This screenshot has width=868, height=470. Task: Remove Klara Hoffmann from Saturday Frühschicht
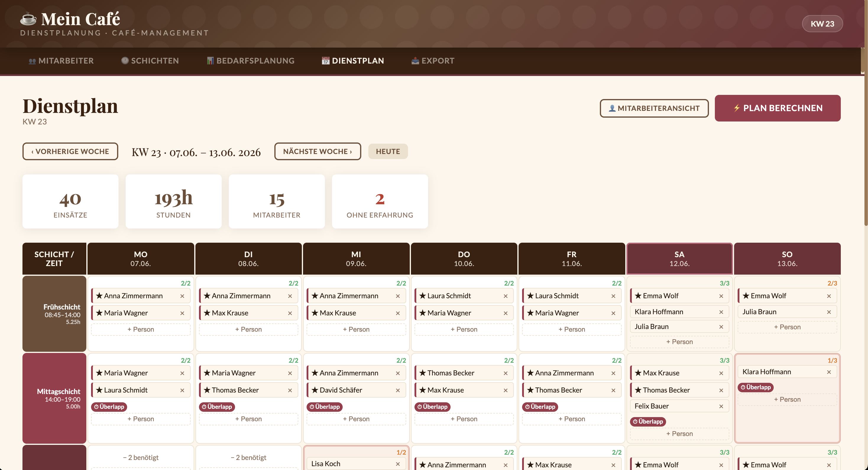point(721,312)
